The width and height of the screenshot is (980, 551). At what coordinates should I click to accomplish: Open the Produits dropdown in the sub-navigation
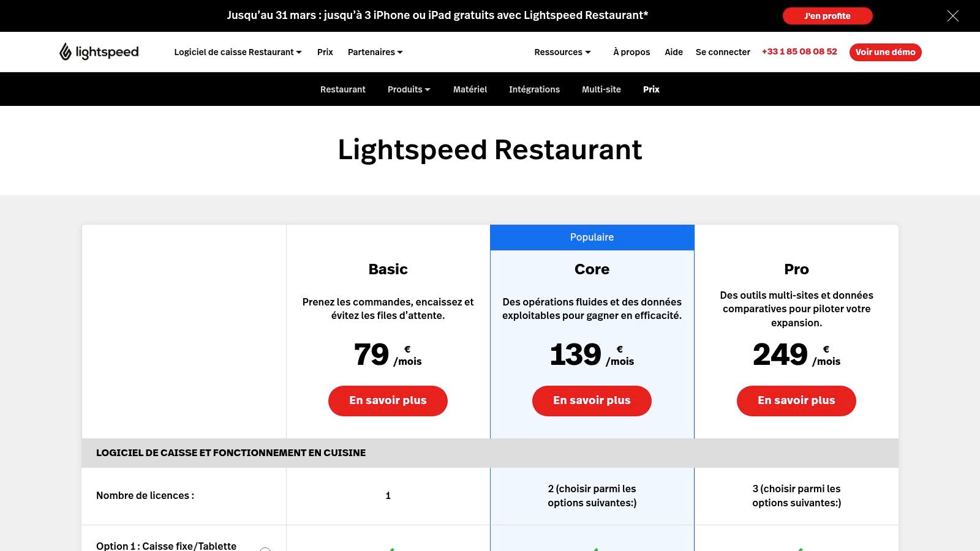(409, 89)
